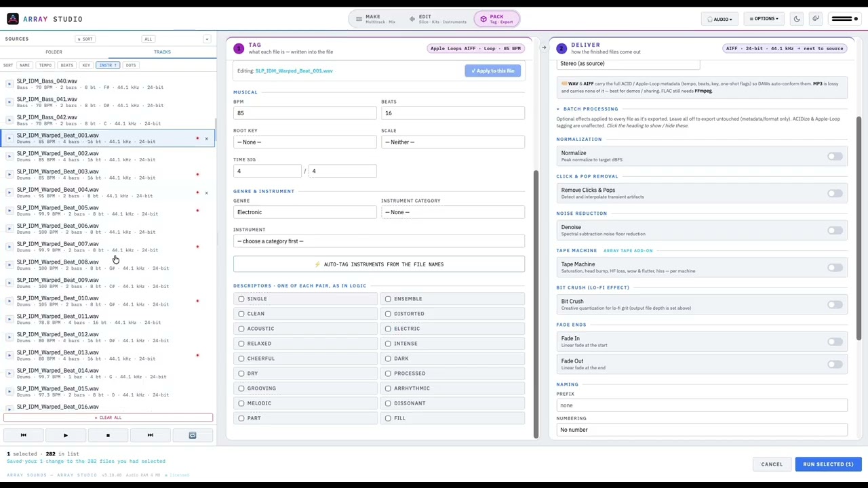Switch to the MAKE mode tab
Image resolution: width=868 pixels, height=488 pixels.
(x=375, y=19)
